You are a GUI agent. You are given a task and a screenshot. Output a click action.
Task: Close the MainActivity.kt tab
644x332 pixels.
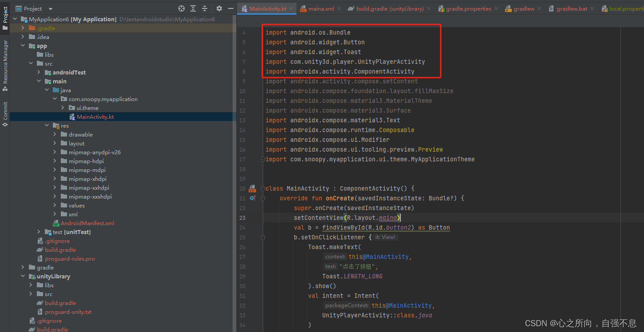coord(292,8)
